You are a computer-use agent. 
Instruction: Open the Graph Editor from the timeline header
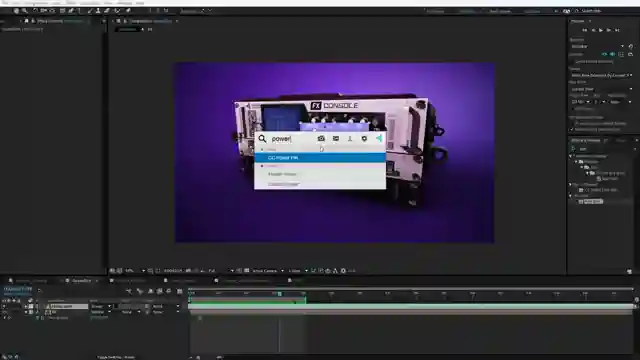pyautogui.click(x=180, y=291)
